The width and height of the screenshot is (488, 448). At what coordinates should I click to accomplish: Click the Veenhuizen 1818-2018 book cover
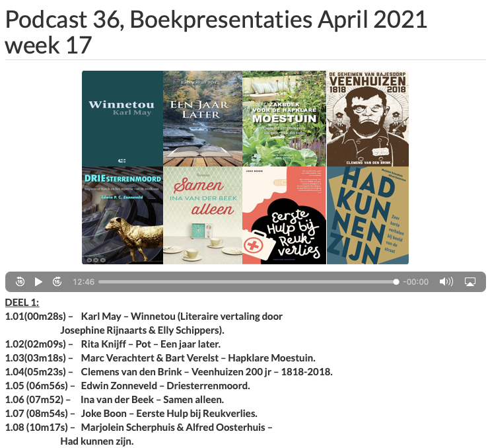click(367, 118)
